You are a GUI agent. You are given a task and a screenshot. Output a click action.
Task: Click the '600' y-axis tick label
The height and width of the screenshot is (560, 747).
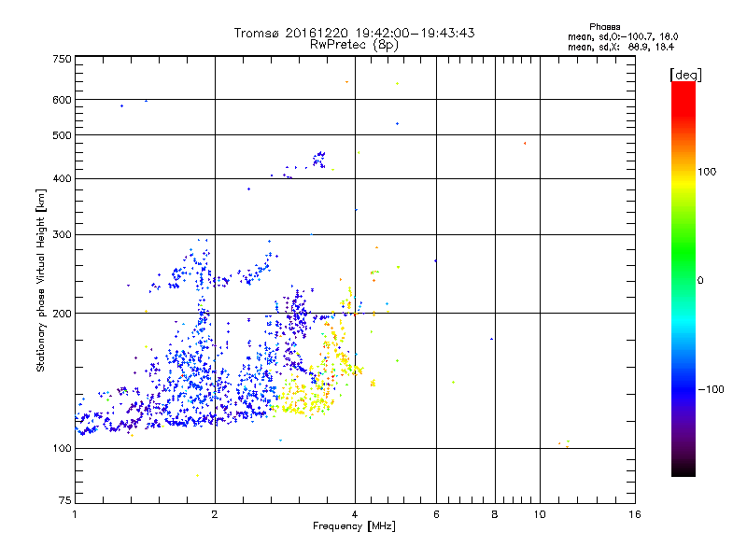click(x=62, y=100)
